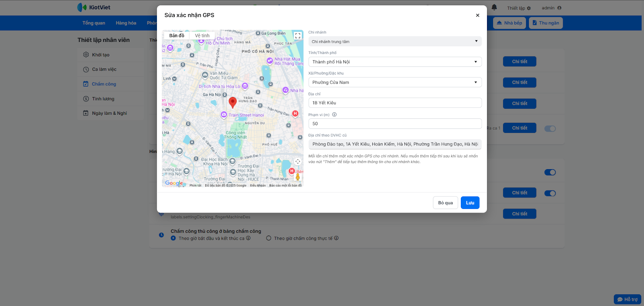Toggle the switch next to Ra ca 1
The height and width of the screenshot is (306, 644).
pos(550,128)
